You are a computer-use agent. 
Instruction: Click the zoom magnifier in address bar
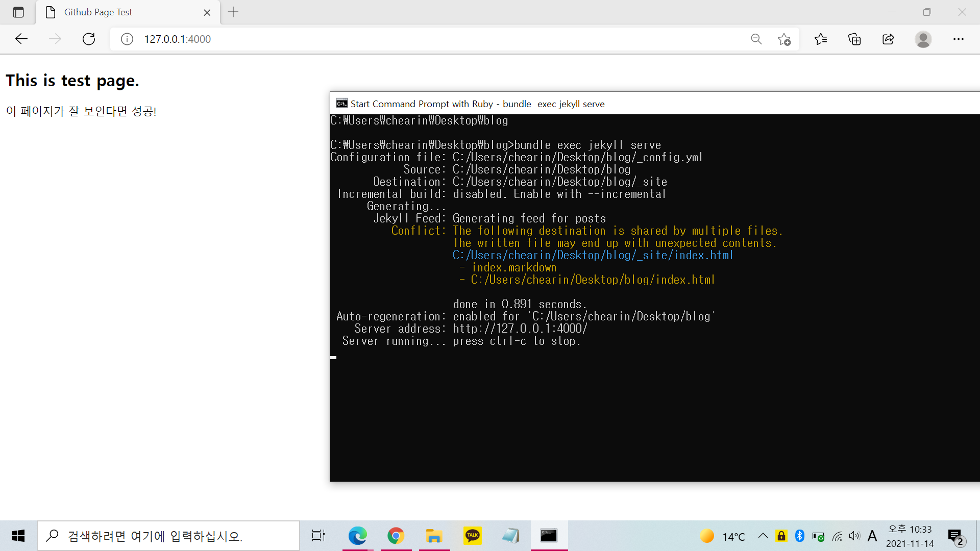coord(756,39)
